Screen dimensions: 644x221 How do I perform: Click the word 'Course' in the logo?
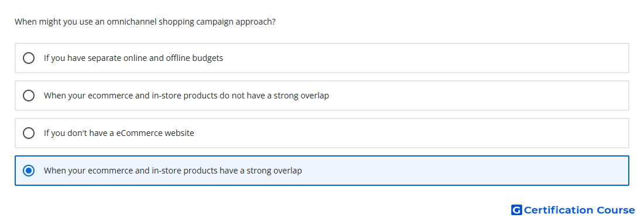pos(616,210)
